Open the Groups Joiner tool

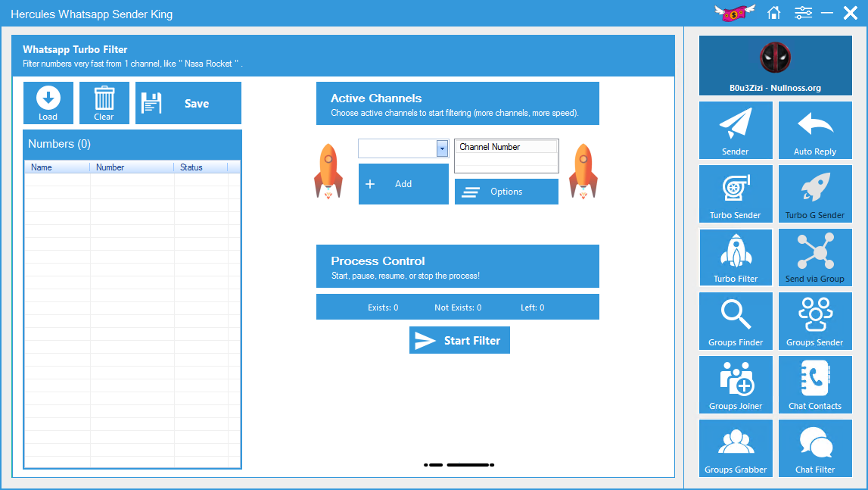coord(736,385)
